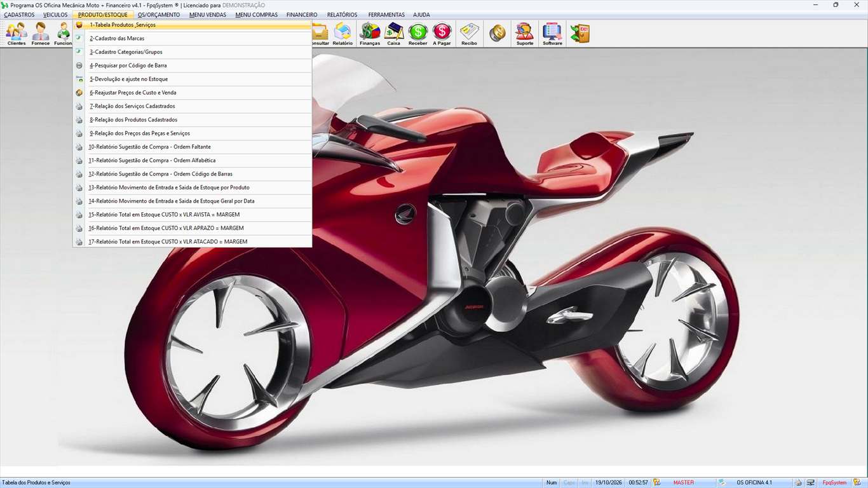The height and width of the screenshot is (488, 868).
Task: Select 4-Pesquisar por Código de Barra
Action: [x=193, y=65]
